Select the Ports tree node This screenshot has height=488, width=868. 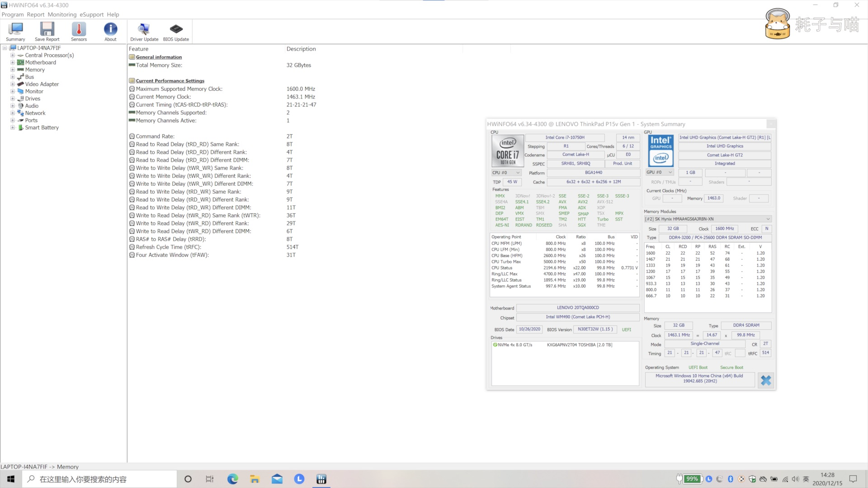[31, 120]
